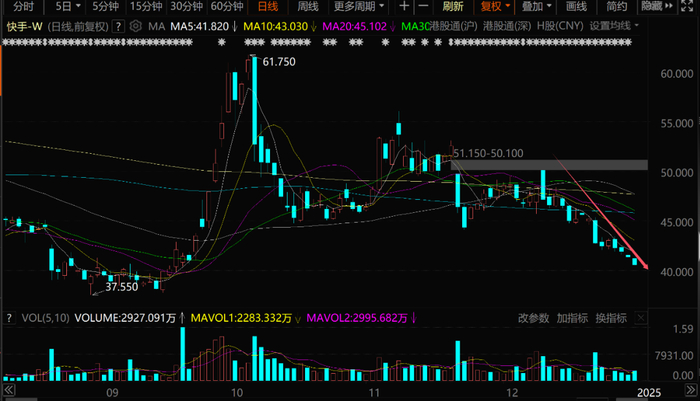
Task: Click 改参数 to edit parameters
Action: click(x=533, y=318)
